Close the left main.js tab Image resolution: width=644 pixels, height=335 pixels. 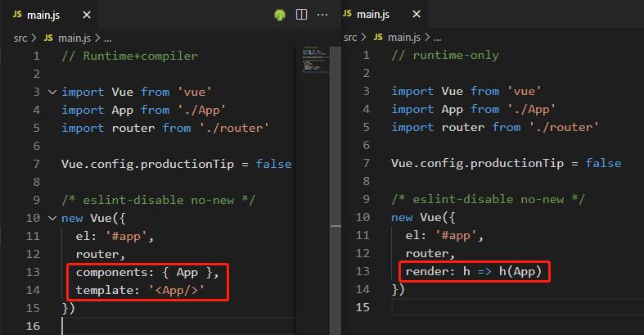tap(87, 16)
